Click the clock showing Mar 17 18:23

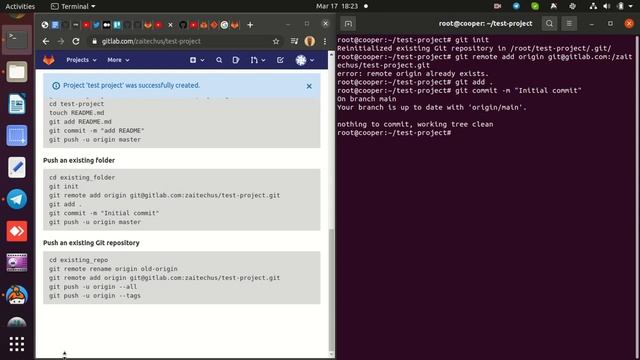(337, 6)
